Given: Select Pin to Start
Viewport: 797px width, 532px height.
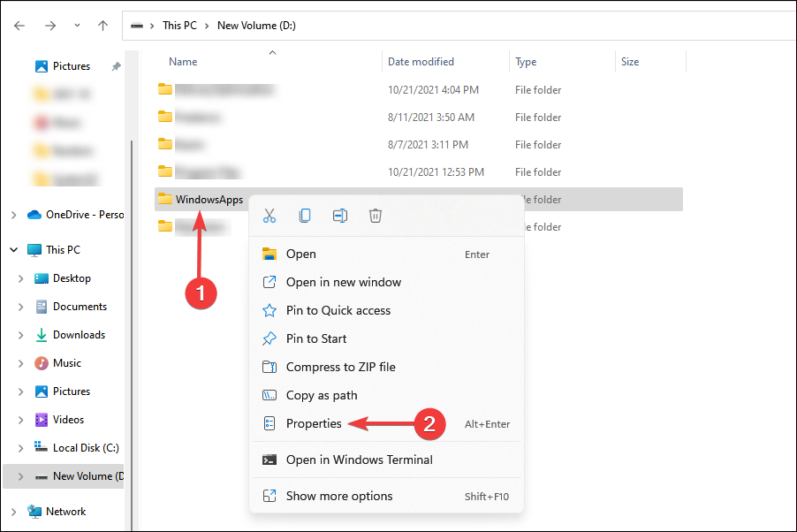Looking at the screenshot, I should point(386,338).
